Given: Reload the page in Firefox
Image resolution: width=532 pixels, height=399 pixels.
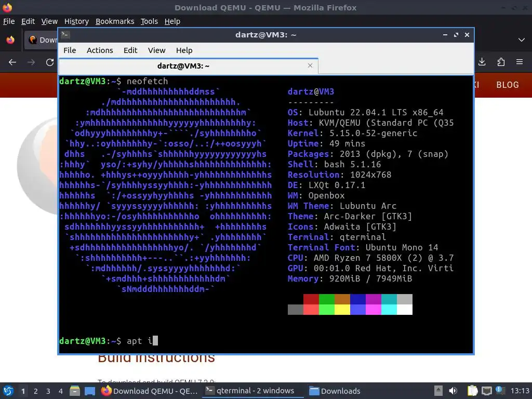Looking at the screenshot, I should (50, 62).
